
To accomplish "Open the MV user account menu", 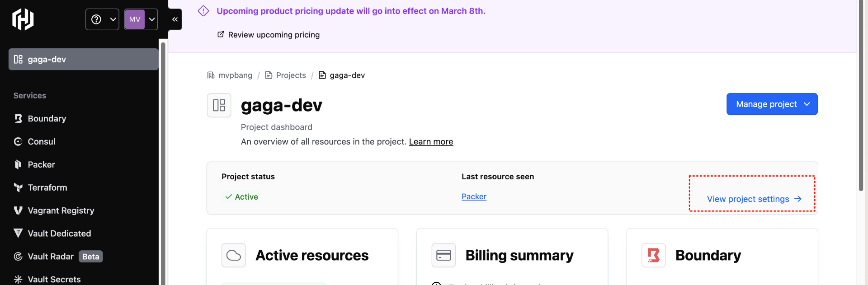I will 141,19.
